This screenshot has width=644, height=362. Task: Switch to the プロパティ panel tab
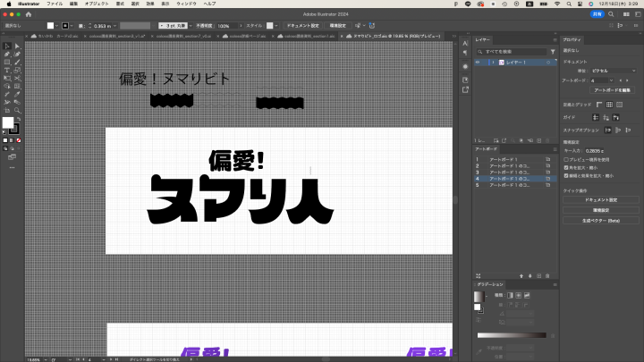coord(572,40)
